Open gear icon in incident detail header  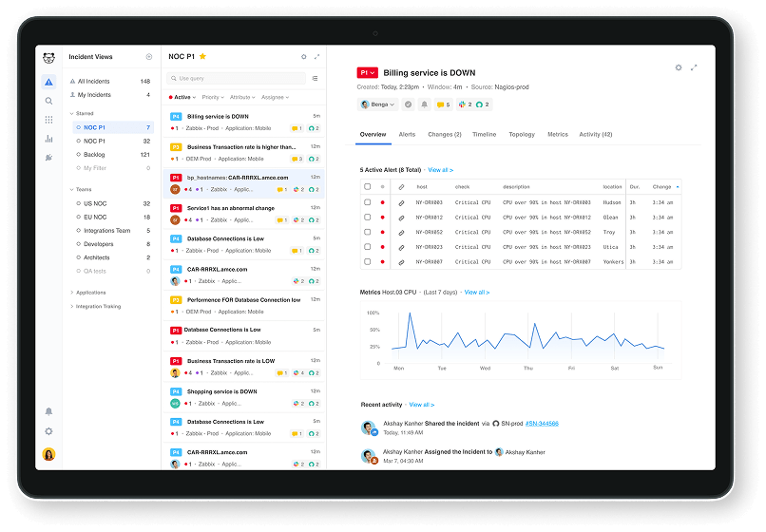679,67
